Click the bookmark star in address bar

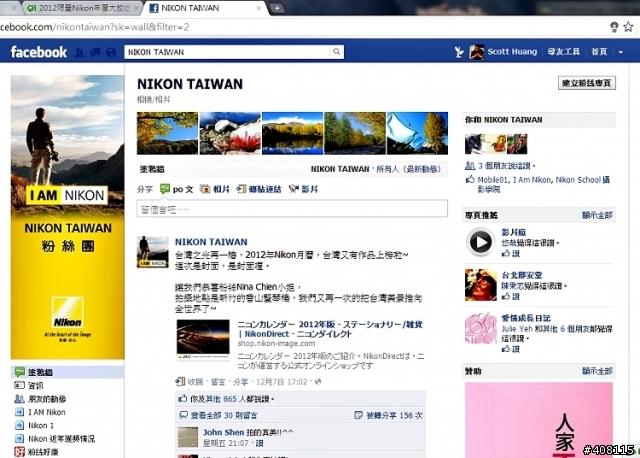[628, 27]
